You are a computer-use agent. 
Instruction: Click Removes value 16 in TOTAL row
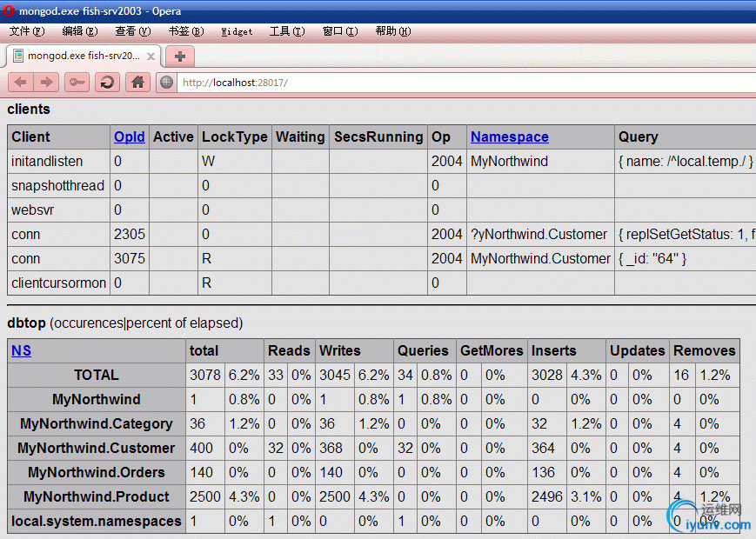point(681,376)
